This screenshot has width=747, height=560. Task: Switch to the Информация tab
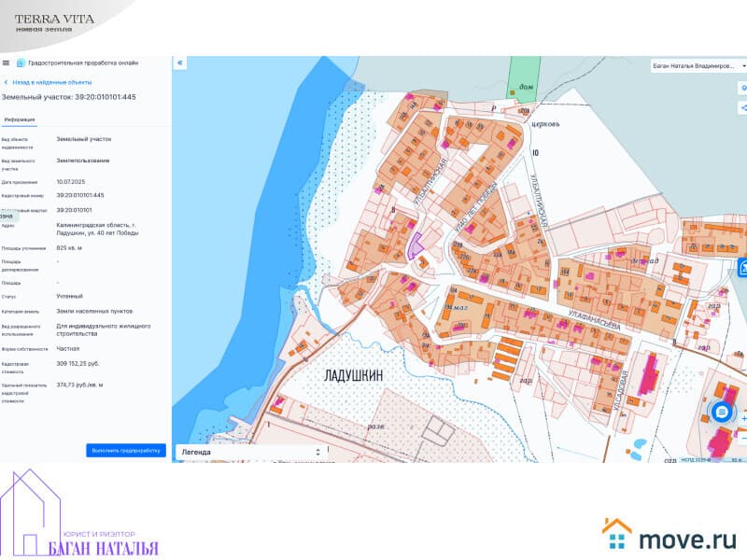pyautogui.click(x=19, y=119)
